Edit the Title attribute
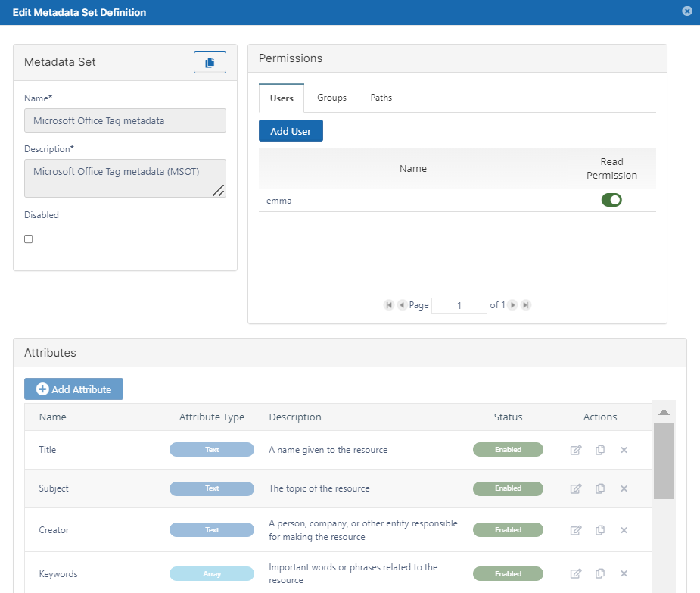The image size is (700, 593). (x=576, y=450)
